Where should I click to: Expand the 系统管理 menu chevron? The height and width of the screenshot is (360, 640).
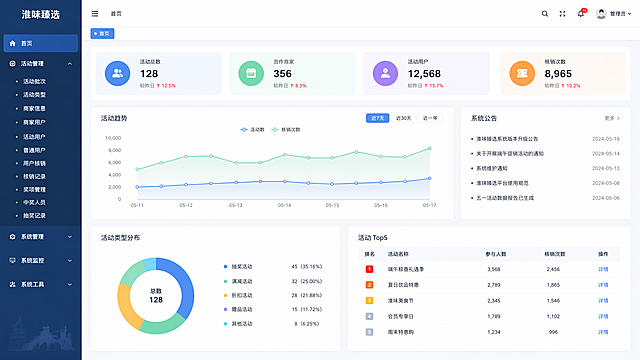70,237
